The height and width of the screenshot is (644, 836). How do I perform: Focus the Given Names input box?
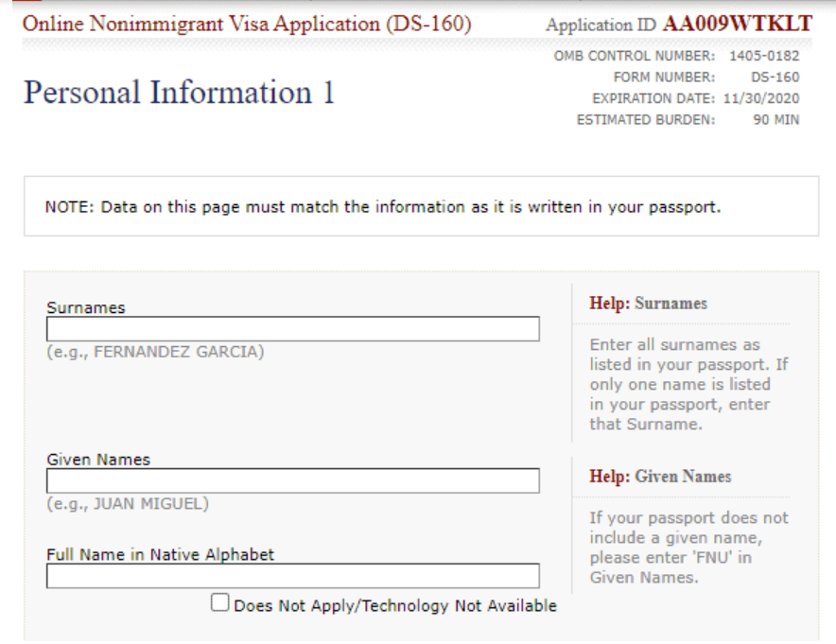[x=292, y=481]
